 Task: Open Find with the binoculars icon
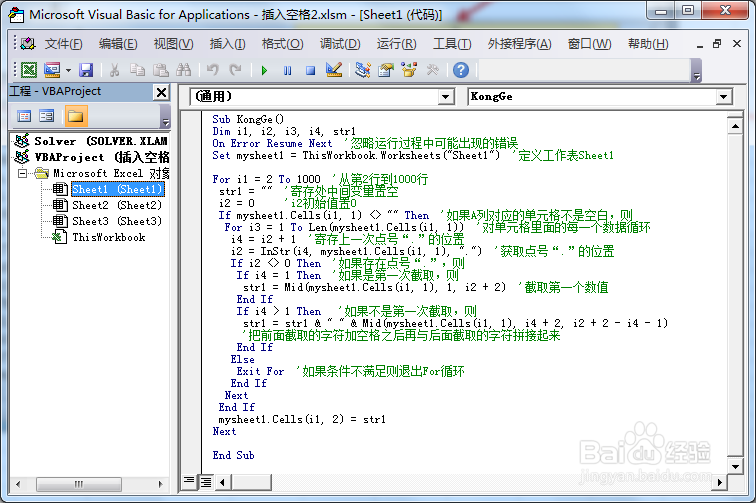[184, 70]
